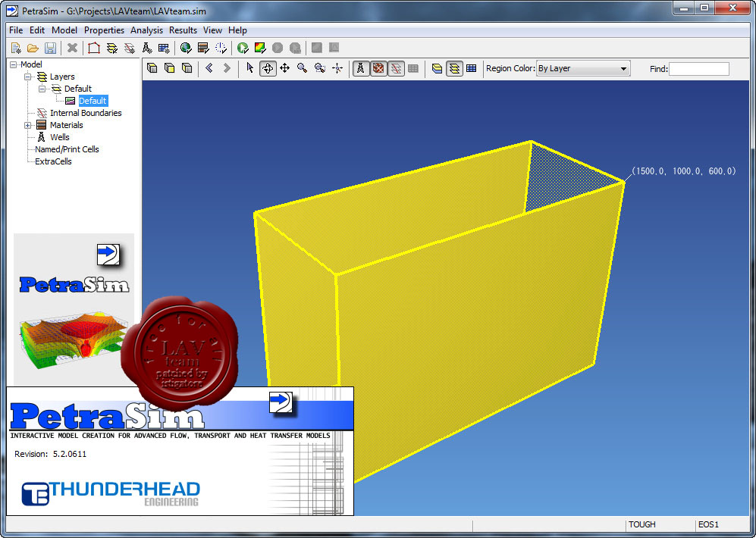This screenshot has height=538, width=756.
Task: Open a model file with folder icon
Action: (x=33, y=48)
